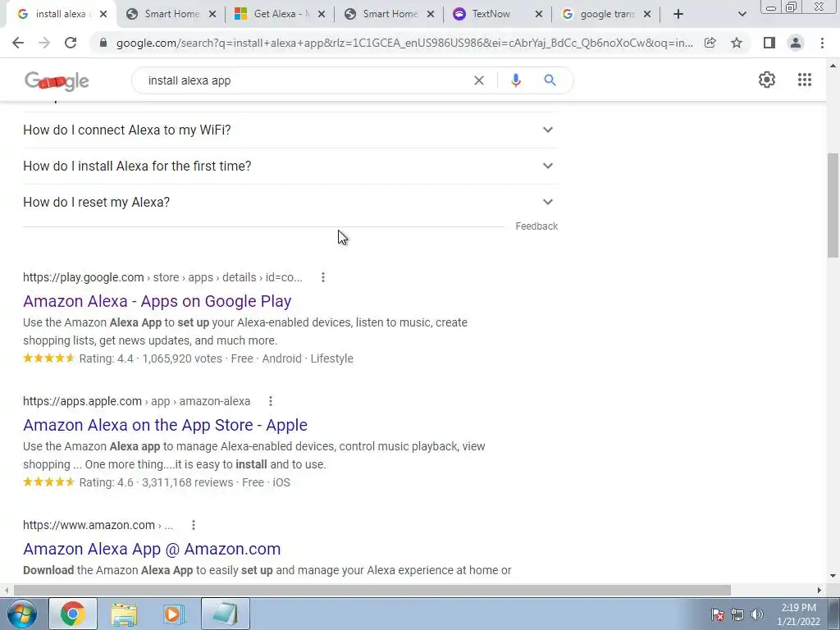840x630 pixels.
Task: Open 'Amazon Alexa on the App Store - Apple'
Action: (165, 425)
